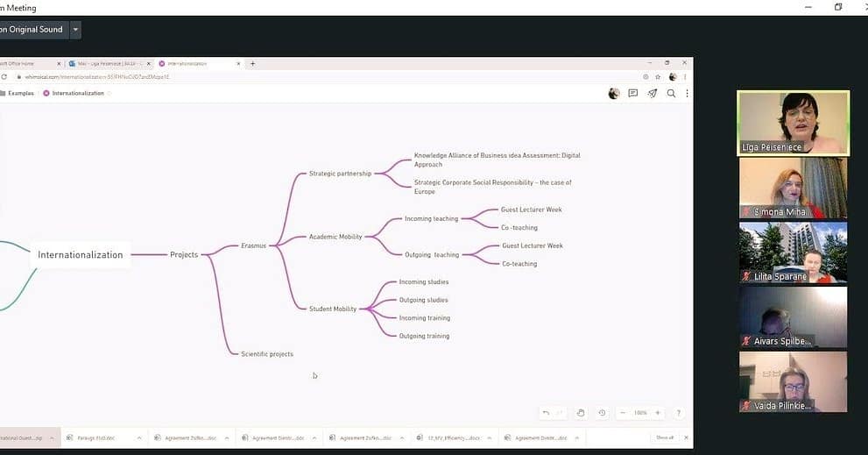Click muted mic icon on Vaida Pilinkie
The width and height of the screenshot is (868, 455).
[x=746, y=406]
